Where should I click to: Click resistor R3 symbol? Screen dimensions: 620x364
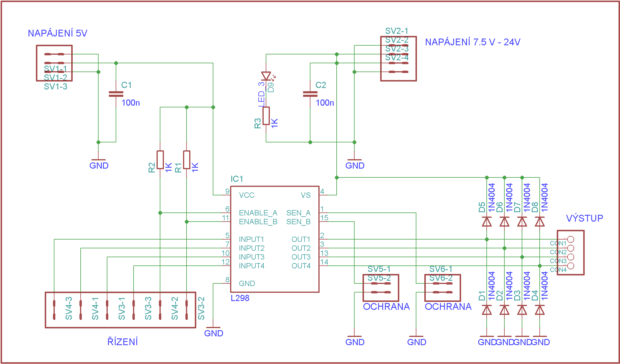[x=266, y=116]
